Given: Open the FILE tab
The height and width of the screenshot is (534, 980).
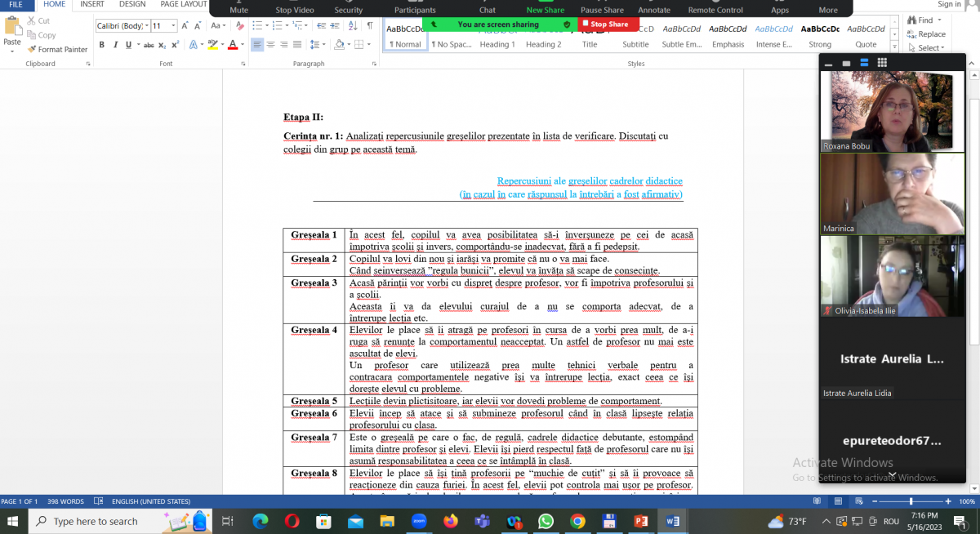Looking at the screenshot, I should click(x=16, y=4).
